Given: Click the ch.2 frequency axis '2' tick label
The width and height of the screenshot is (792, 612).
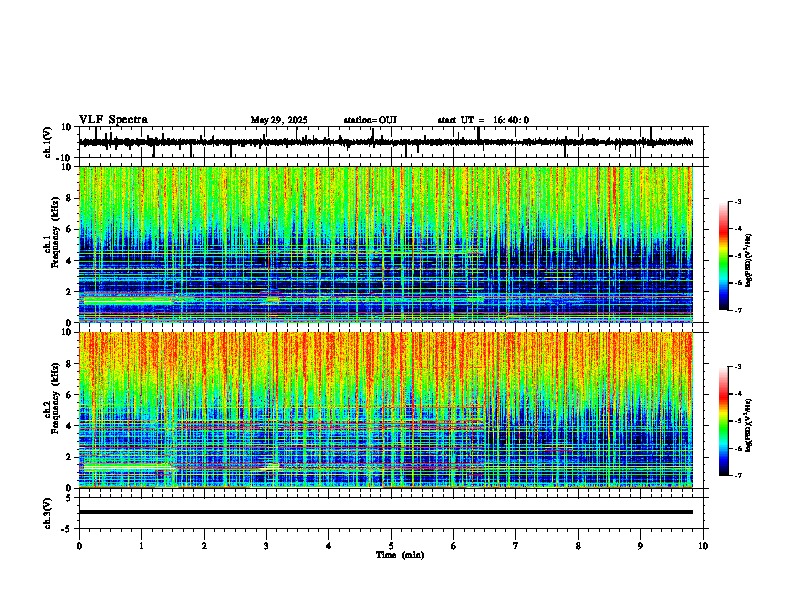Looking at the screenshot, I should 69,457.
